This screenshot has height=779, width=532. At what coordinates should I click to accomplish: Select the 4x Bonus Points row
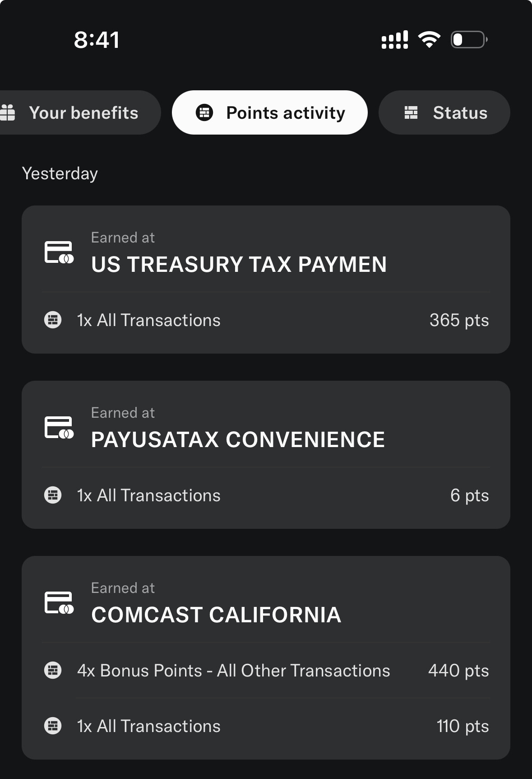point(266,670)
